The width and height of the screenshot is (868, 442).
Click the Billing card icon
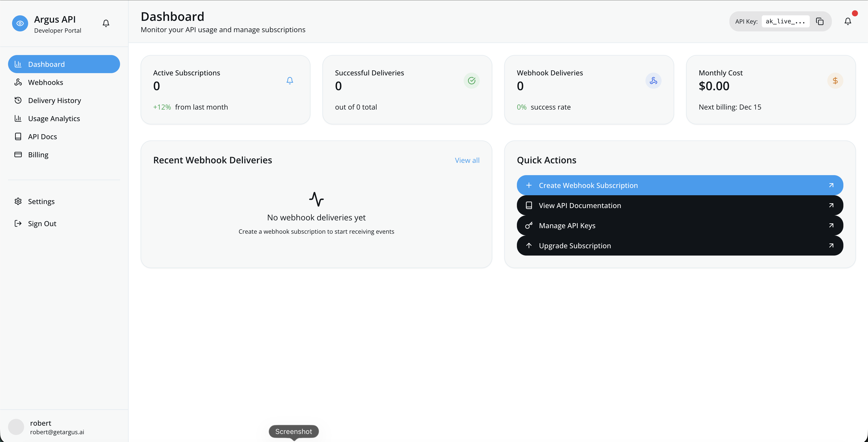18,155
